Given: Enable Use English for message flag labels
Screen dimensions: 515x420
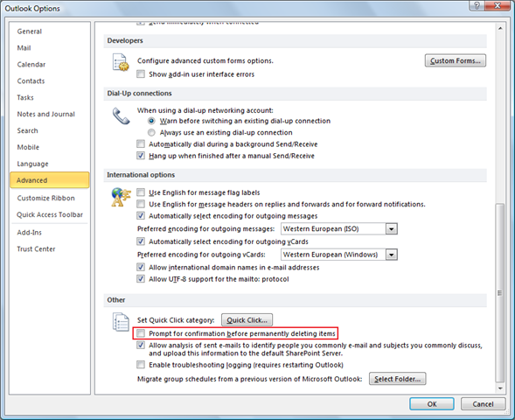Looking at the screenshot, I should pyautogui.click(x=141, y=192).
